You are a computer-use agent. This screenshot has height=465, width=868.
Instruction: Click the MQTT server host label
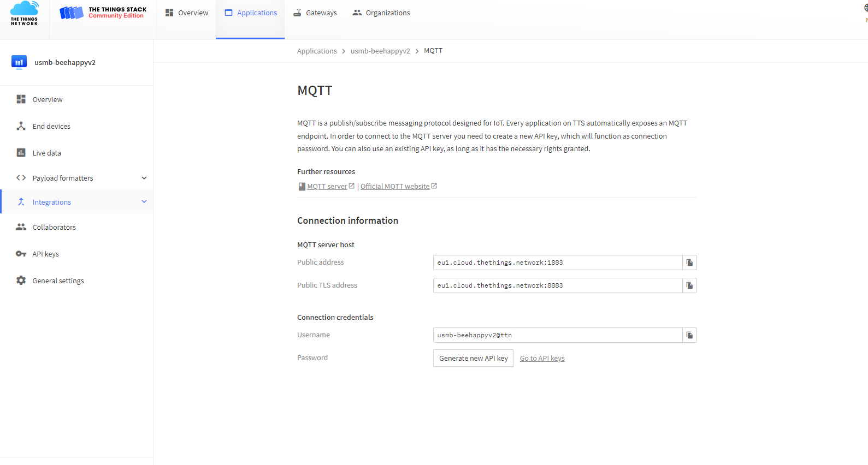326,245
